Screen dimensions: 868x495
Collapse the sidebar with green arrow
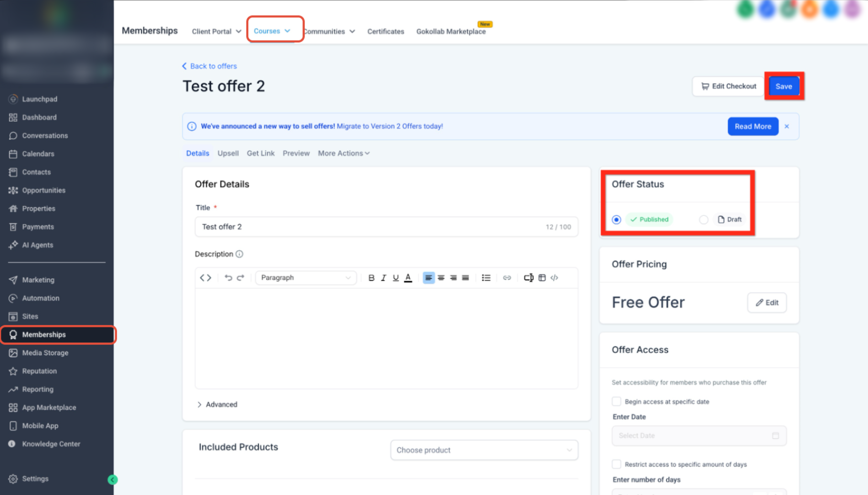(113, 480)
